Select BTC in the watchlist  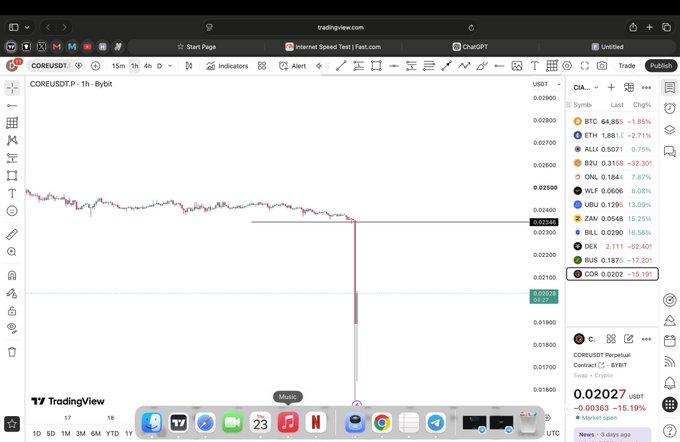click(x=612, y=121)
